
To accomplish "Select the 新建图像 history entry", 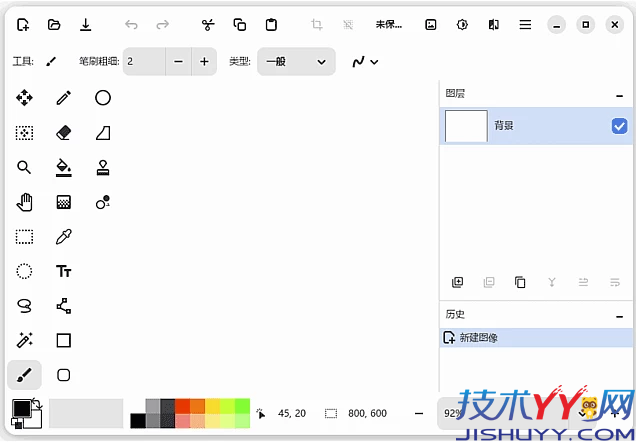I will coord(536,338).
